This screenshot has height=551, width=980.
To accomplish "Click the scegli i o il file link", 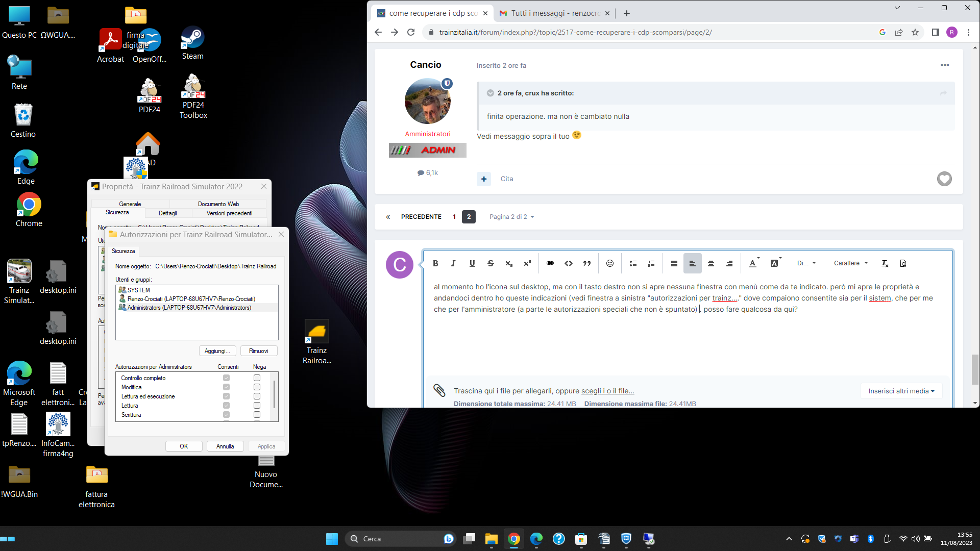I will pos(607,391).
